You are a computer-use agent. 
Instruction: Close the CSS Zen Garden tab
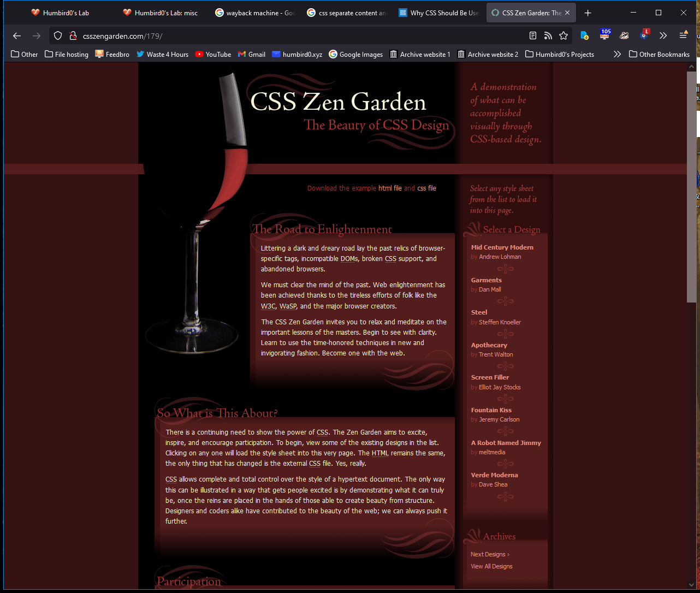[x=567, y=13]
